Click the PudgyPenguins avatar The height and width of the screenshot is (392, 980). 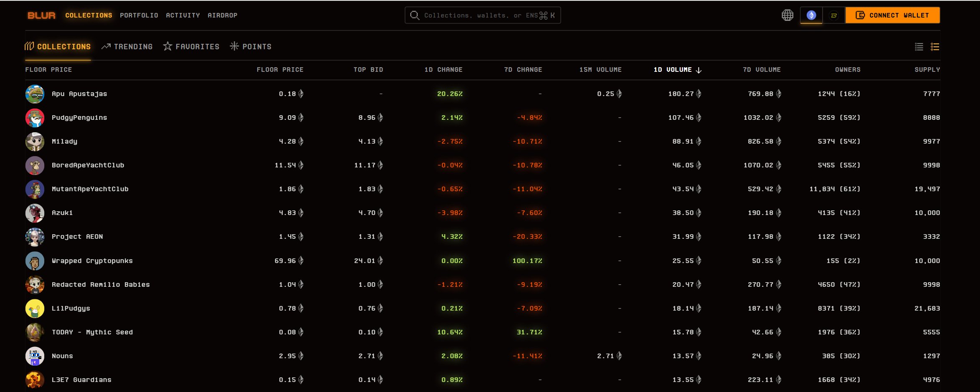click(35, 118)
